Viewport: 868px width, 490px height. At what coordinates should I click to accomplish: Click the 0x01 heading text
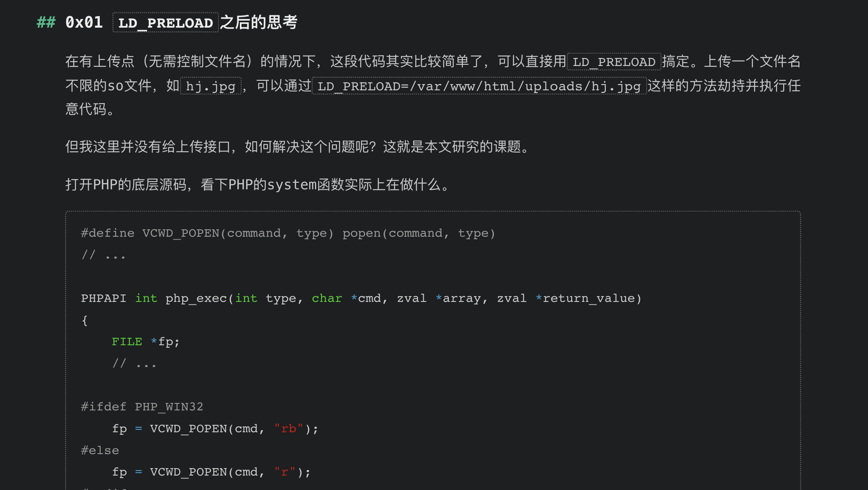tap(84, 22)
